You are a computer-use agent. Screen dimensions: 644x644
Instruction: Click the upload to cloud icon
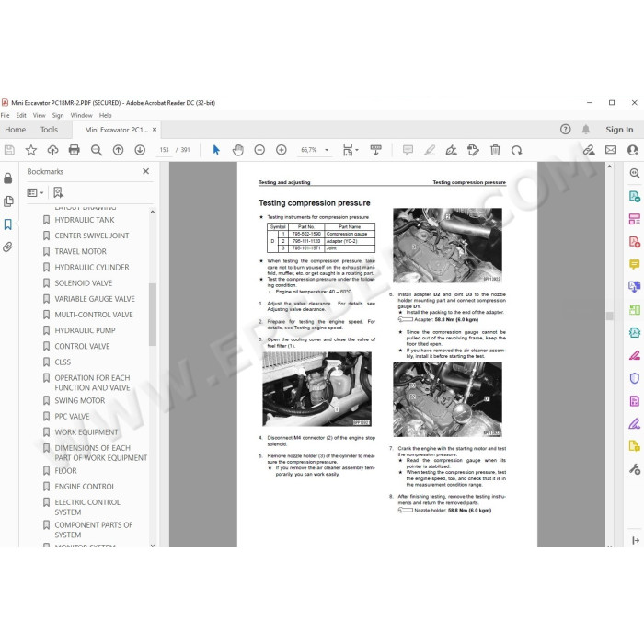coord(52,150)
